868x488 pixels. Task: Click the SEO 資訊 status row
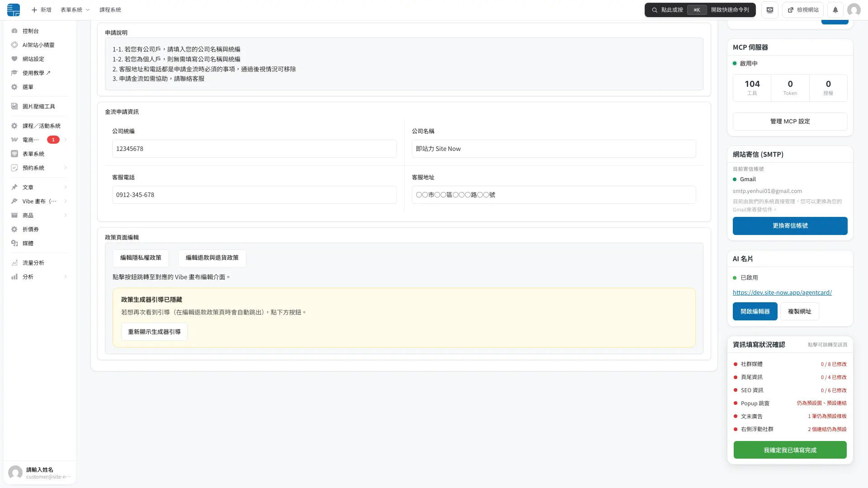click(x=790, y=390)
